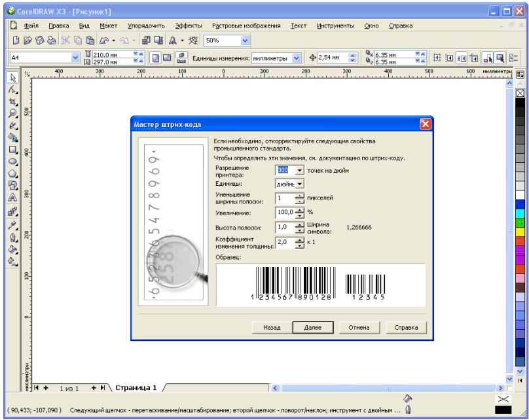Select the Outline pen tool
The image size is (529, 420).
[x=12, y=237]
